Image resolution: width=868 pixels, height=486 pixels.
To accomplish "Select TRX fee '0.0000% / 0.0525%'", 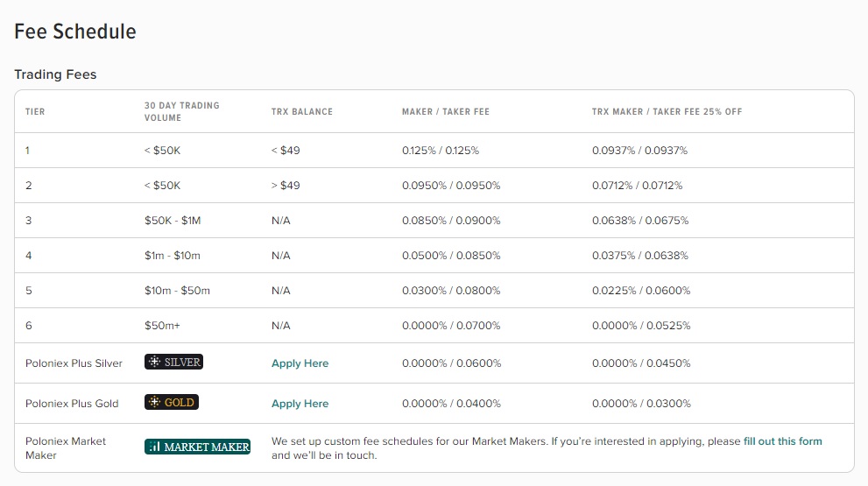I will point(641,326).
